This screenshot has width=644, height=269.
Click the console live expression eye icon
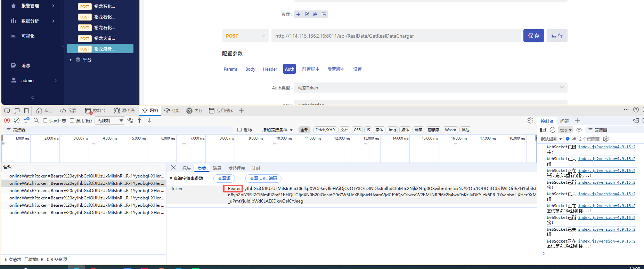tap(579, 130)
